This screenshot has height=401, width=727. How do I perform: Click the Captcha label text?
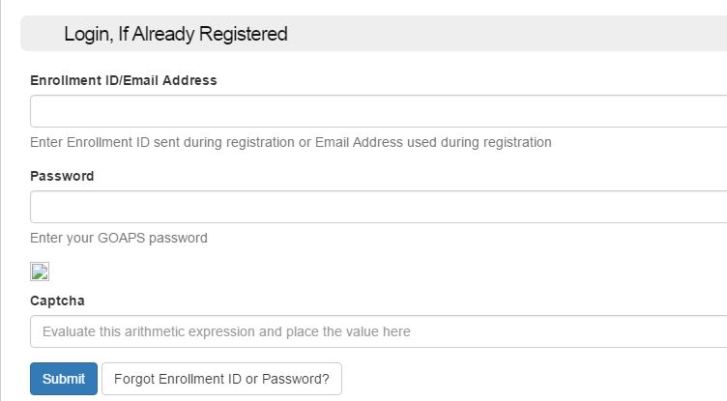pyautogui.click(x=59, y=299)
